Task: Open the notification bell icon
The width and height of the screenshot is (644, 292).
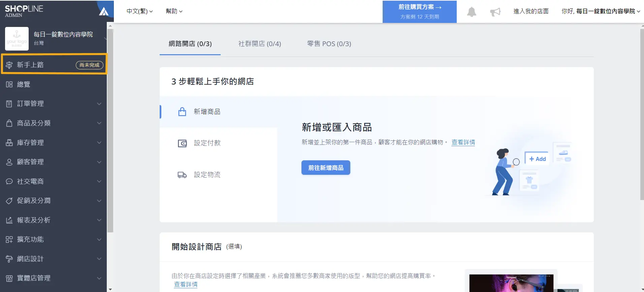Action: click(472, 12)
